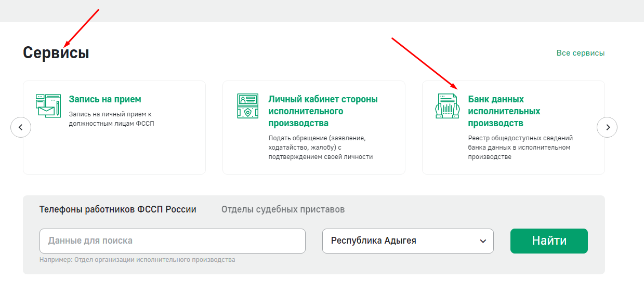Click the chevron in the region selector

coord(483,241)
